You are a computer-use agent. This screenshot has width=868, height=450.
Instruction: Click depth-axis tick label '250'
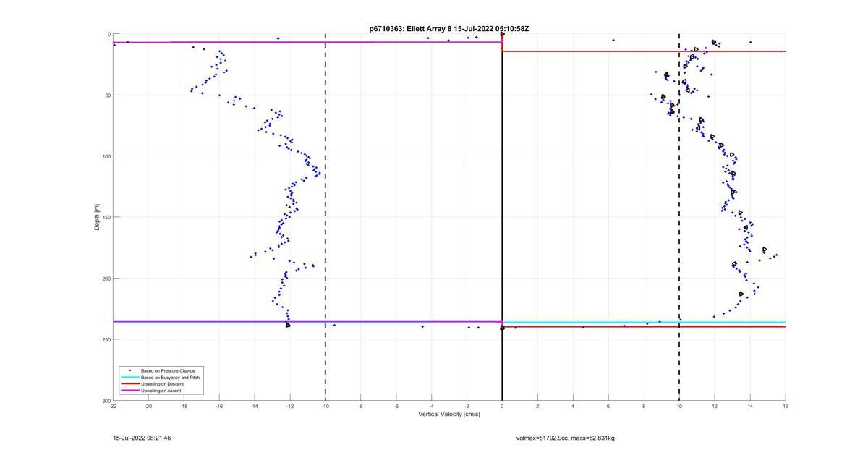pyautogui.click(x=106, y=339)
